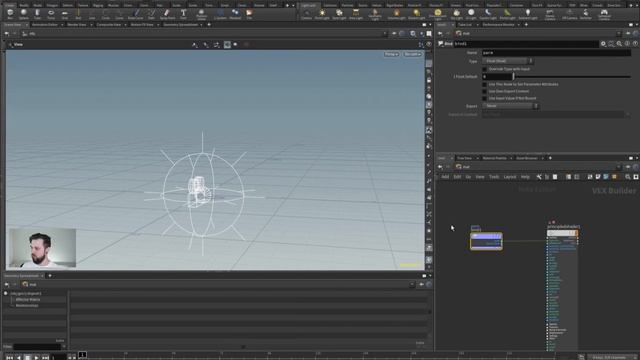The image size is (640, 360).
Task: Open the network editor wrench tool icon
Action: pos(539,177)
